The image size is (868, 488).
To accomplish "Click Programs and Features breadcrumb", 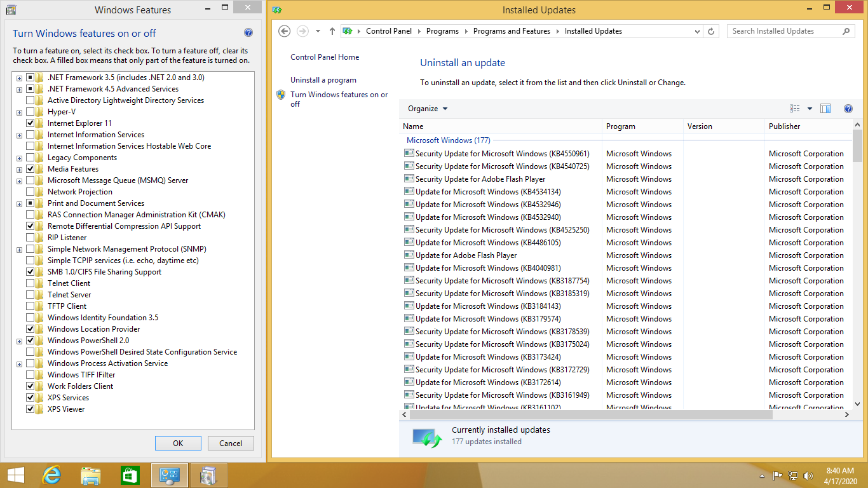I will pyautogui.click(x=512, y=31).
